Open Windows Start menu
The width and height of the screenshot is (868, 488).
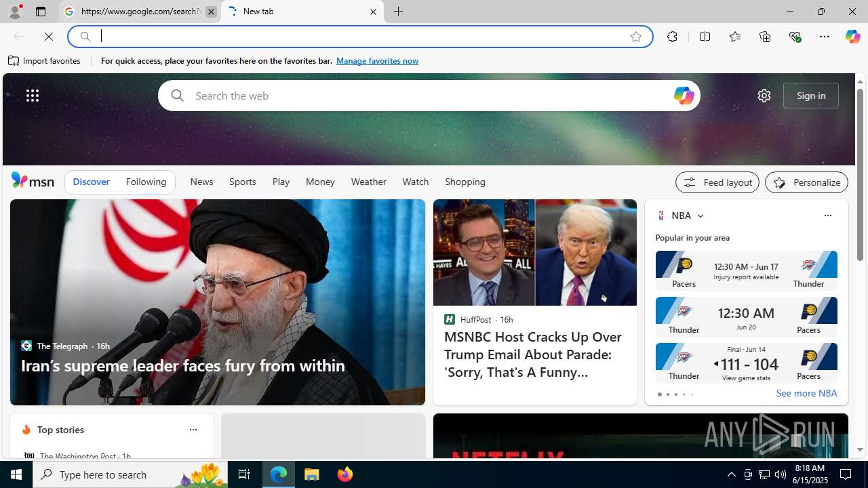16,474
